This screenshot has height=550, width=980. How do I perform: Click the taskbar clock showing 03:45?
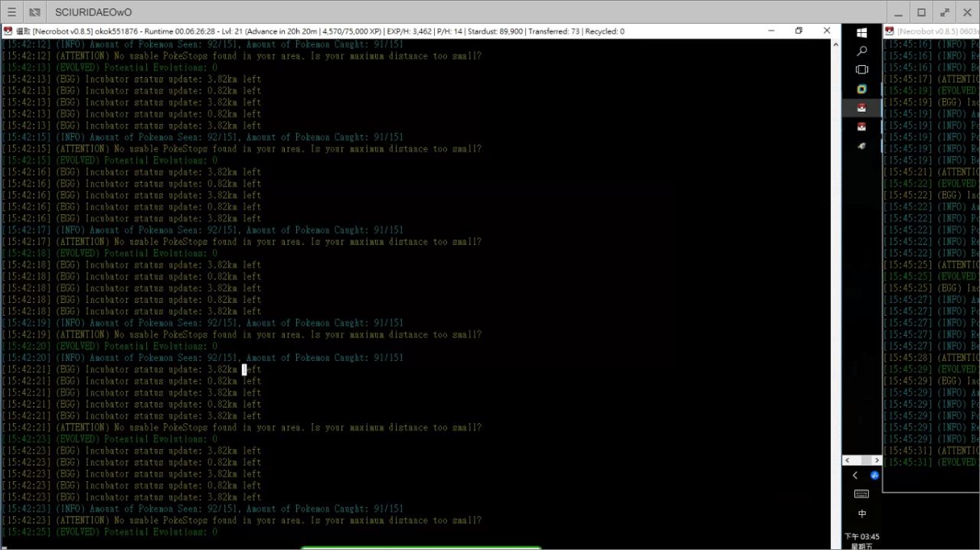pos(861,540)
